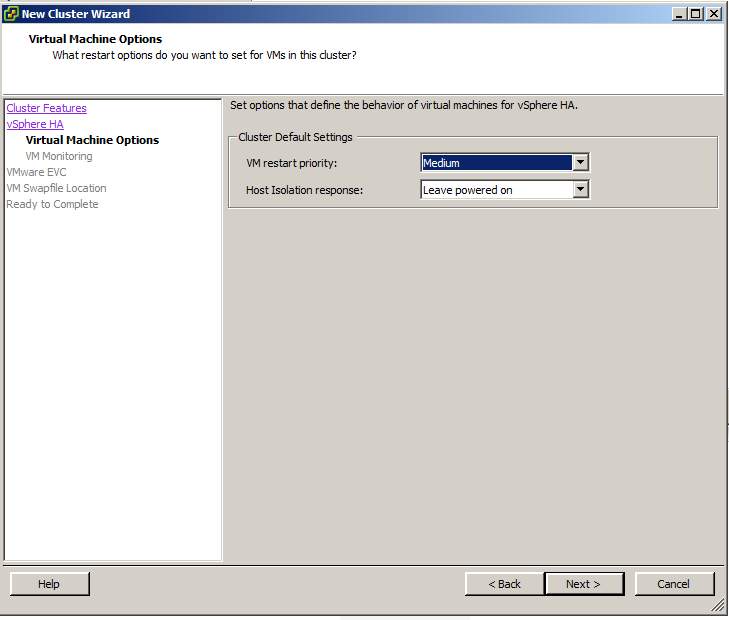Proceed with the Next > button
The image size is (729, 620).
tap(584, 584)
